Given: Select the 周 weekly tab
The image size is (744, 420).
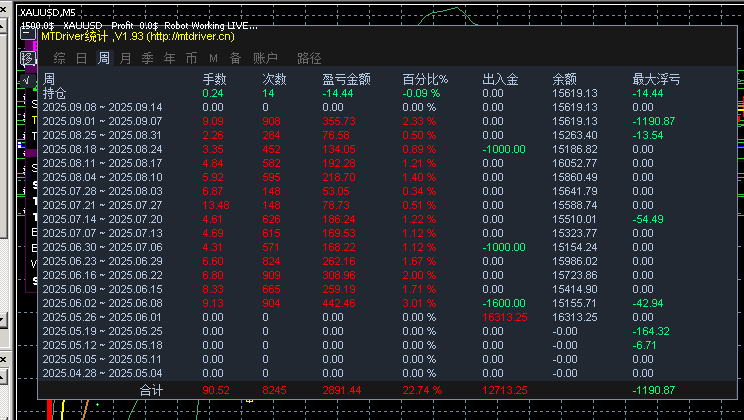Looking at the screenshot, I should (x=103, y=58).
